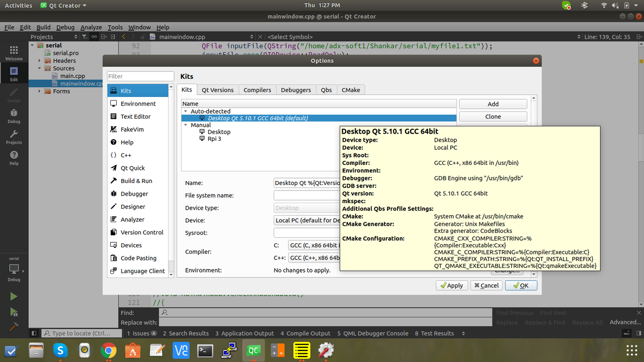
Task: Collapse the Sources folder in project tree
Action: [40, 68]
